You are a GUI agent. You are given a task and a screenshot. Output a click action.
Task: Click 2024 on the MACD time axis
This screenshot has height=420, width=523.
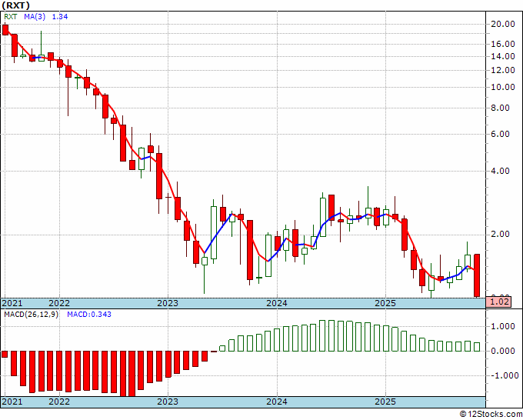point(277,401)
